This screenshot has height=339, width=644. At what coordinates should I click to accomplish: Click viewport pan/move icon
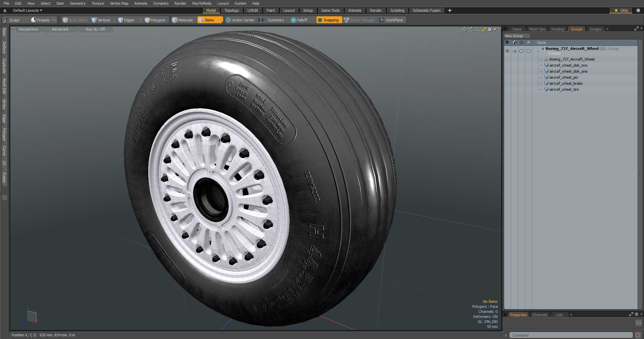464,29
